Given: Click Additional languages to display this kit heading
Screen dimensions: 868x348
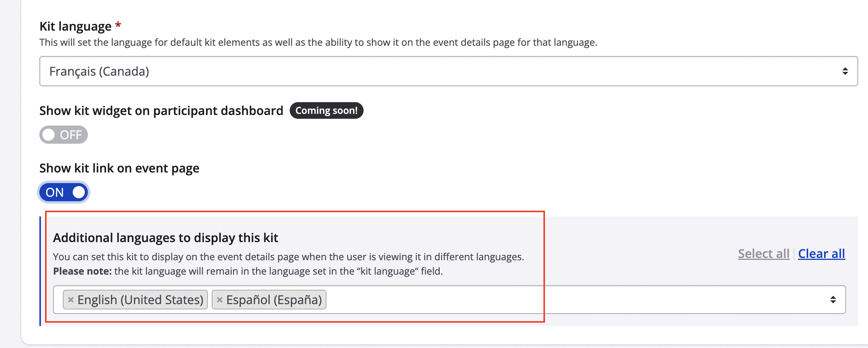Looking at the screenshot, I should pyautogui.click(x=165, y=238).
